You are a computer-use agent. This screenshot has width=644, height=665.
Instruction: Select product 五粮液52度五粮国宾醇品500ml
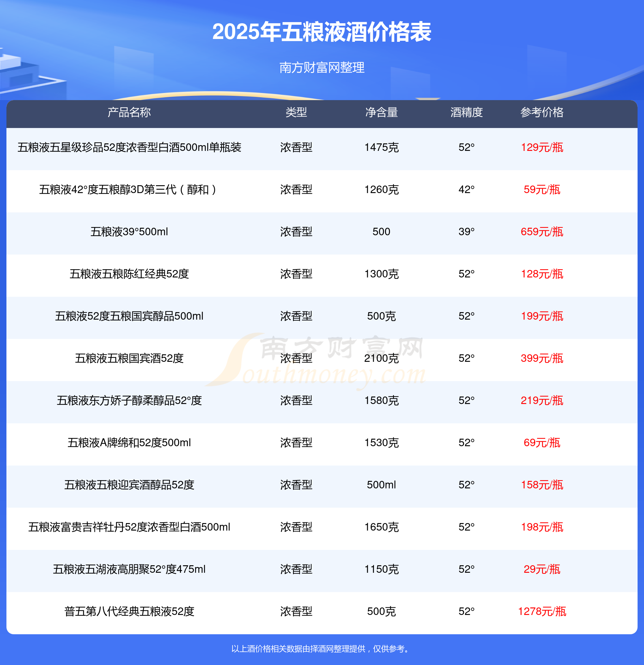point(129,316)
